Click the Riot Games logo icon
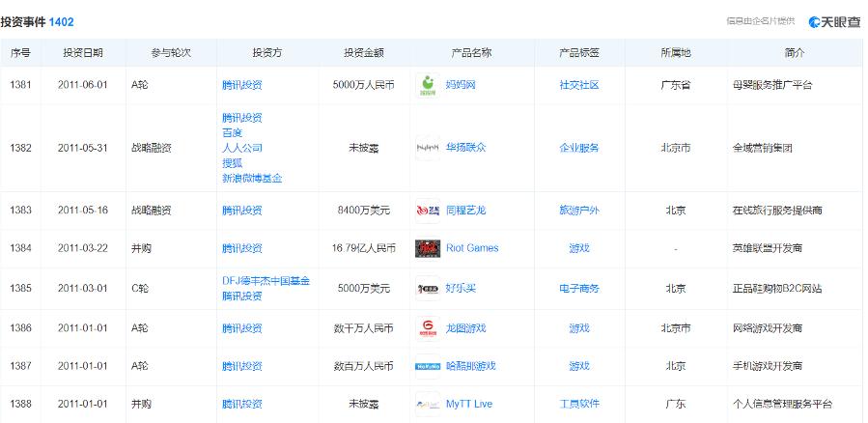This screenshot has height=423, width=868. (x=428, y=248)
